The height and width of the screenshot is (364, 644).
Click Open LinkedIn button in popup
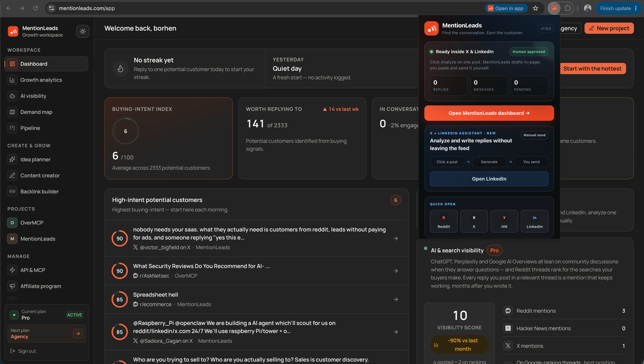tap(489, 179)
